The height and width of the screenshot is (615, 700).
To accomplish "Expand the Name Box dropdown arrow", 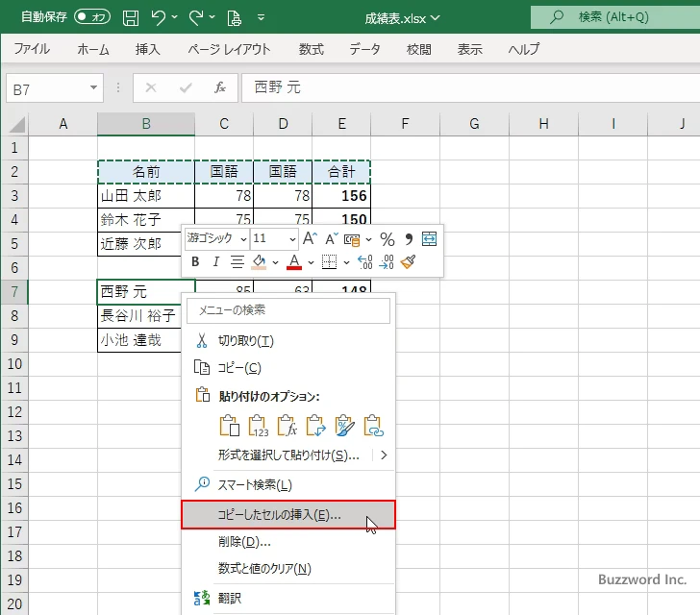I will [x=94, y=87].
